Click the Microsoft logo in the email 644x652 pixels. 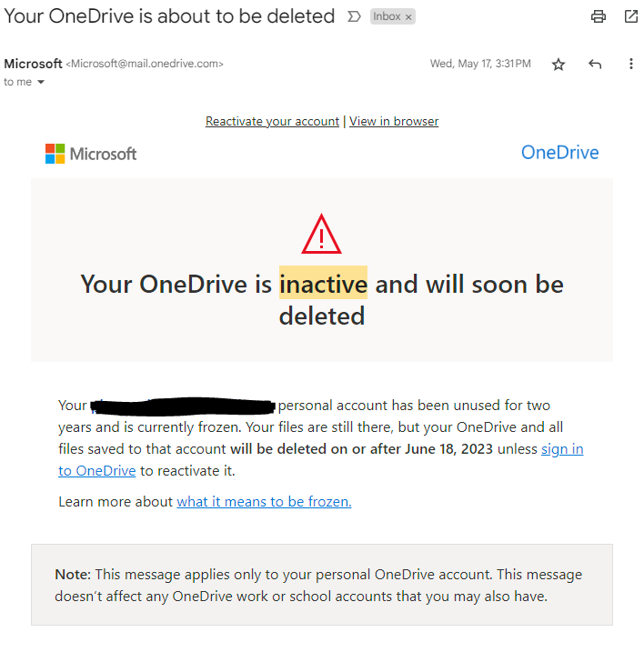pos(91,154)
